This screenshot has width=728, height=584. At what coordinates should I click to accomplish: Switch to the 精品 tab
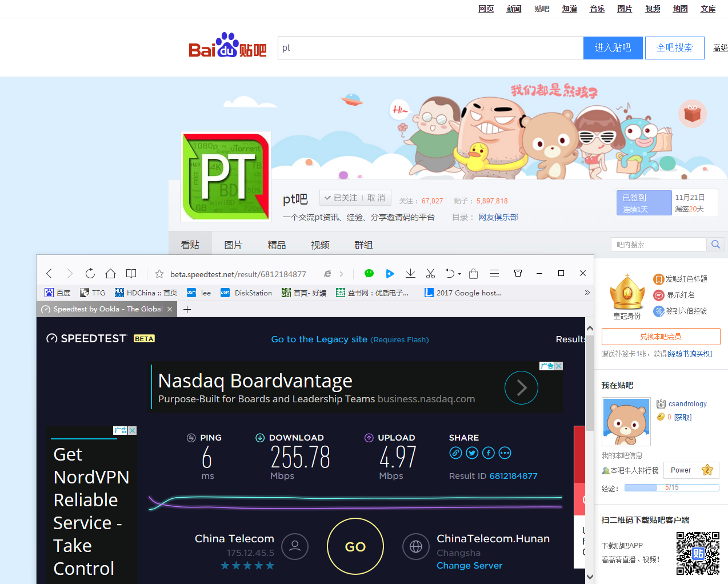pos(277,245)
